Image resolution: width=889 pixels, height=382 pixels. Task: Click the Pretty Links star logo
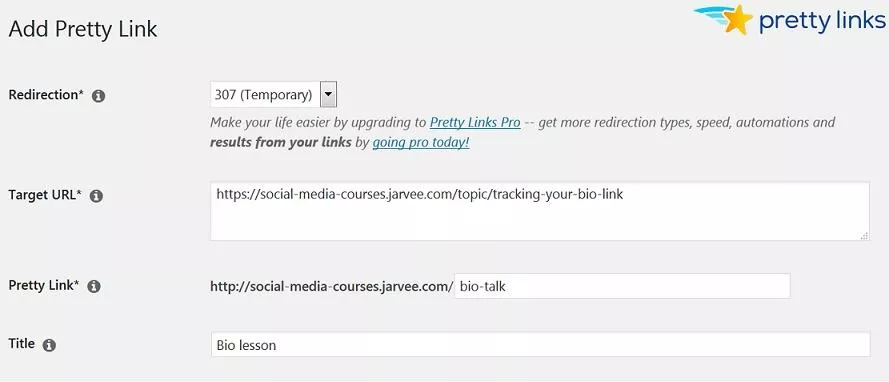[736, 20]
